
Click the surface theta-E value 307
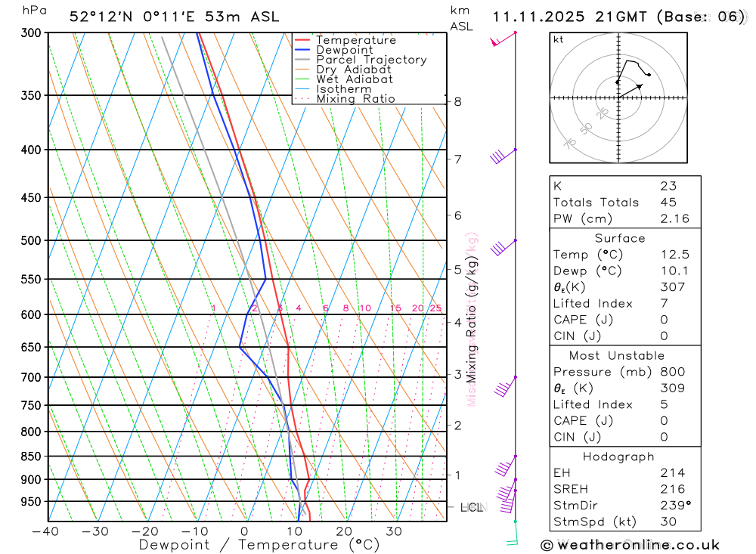pos(672,287)
